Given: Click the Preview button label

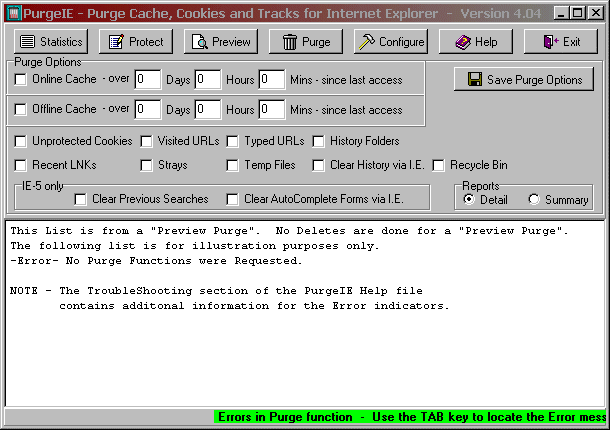Looking at the screenshot, I should coord(231,42).
